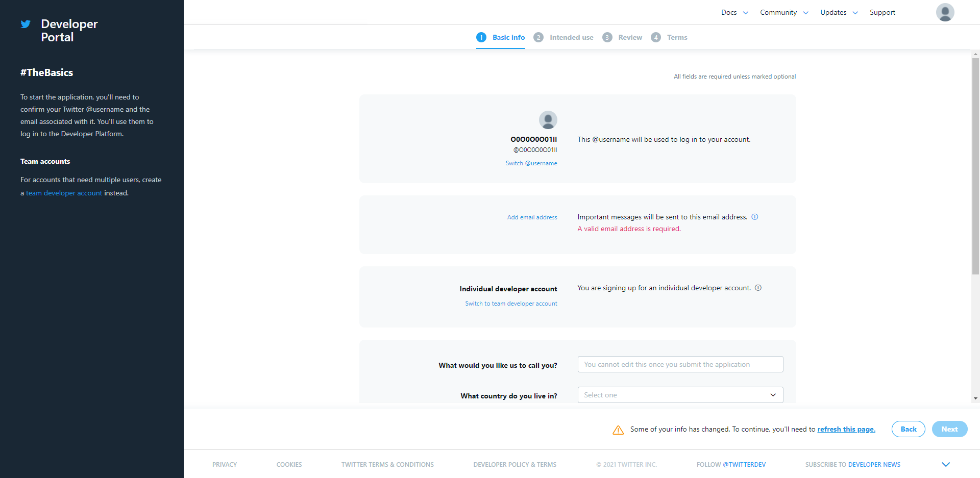The image size is (980, 478).
Task: Expand the Community dropdown menu
Action: (784, 12)
